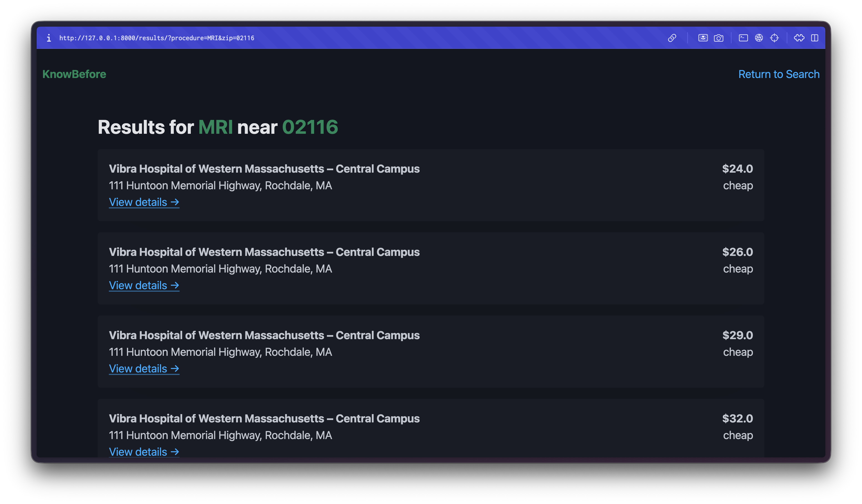The image size is (862, 504).
Task: Take a screenshot with the camera icon
Action: point(718,38)
